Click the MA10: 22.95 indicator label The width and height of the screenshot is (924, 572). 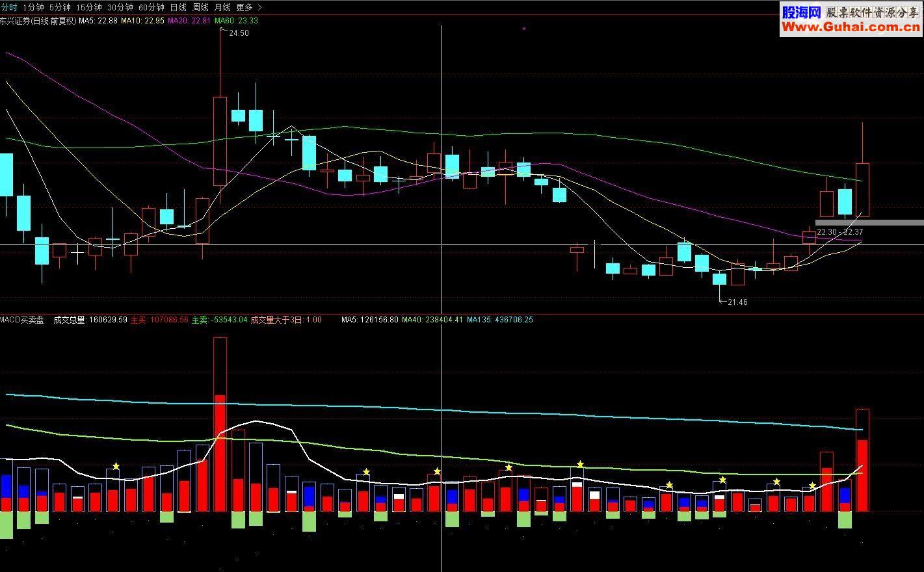click(143, 21)
